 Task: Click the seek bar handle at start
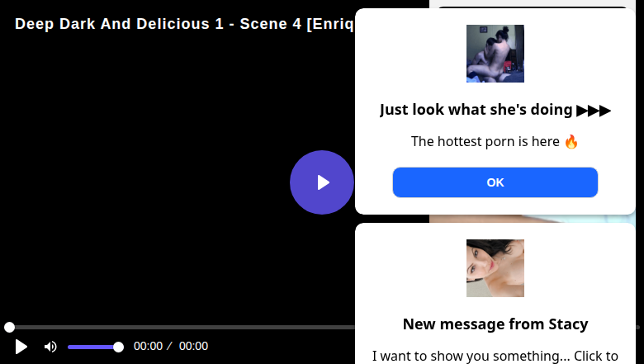click(9, 328)
